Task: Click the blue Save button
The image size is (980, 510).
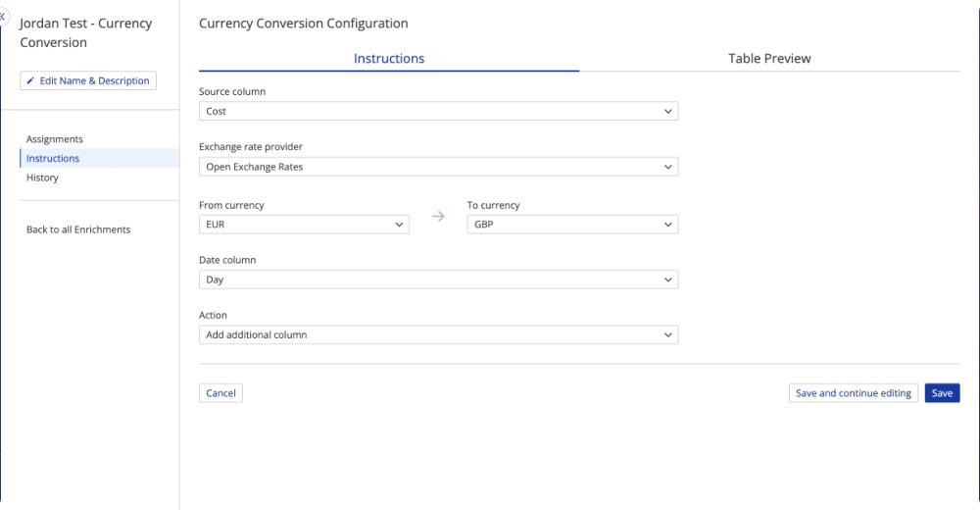Action: point(942,393)
